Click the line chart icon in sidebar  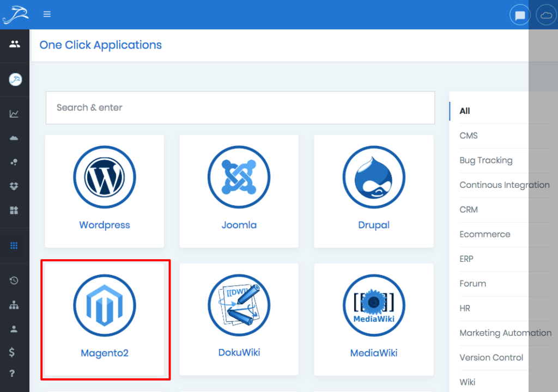[x=14, y=114]
